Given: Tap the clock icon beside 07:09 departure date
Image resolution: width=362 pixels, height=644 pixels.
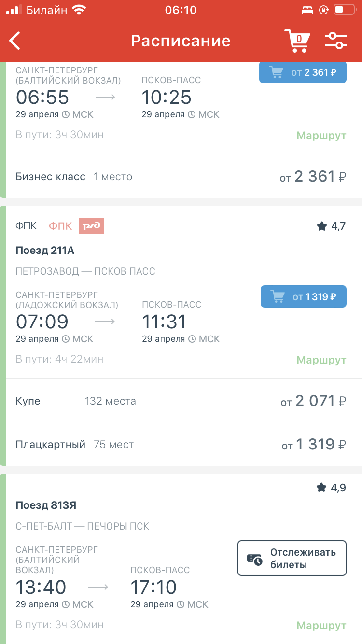Looking at the screenshot, I should [66, 339].
